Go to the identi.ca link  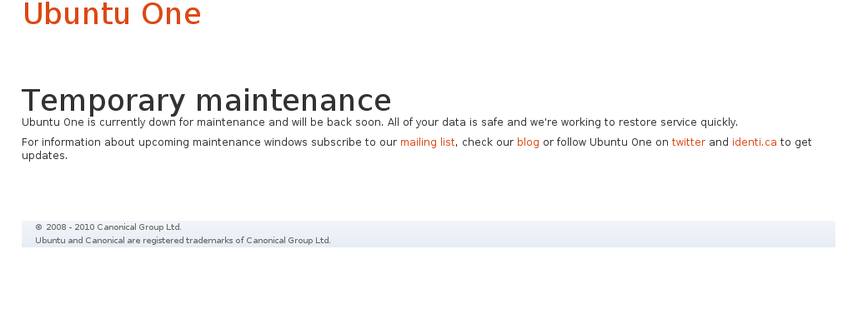(755, 142)
